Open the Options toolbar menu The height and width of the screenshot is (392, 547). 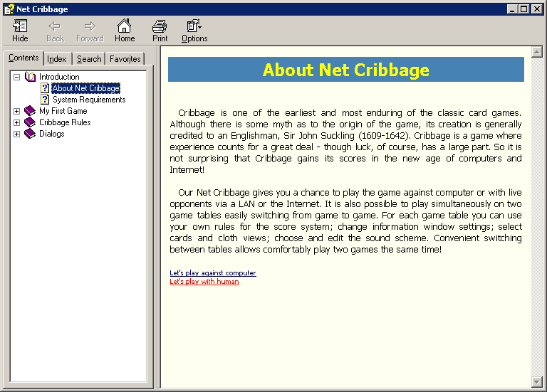194,31
